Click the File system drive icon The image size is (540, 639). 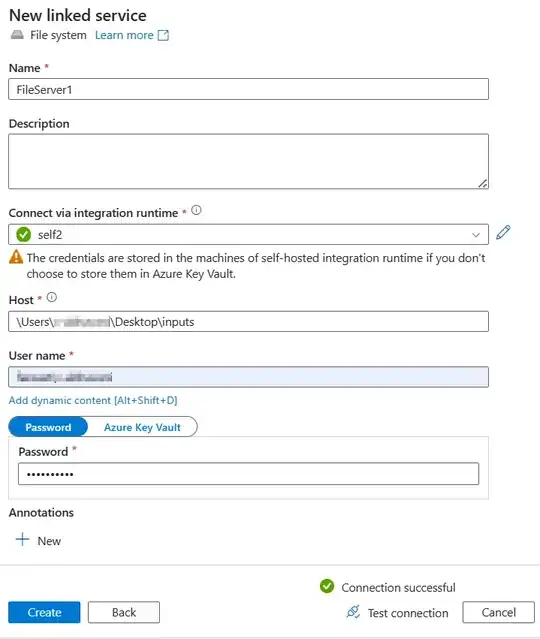click(x=17, y=35)
